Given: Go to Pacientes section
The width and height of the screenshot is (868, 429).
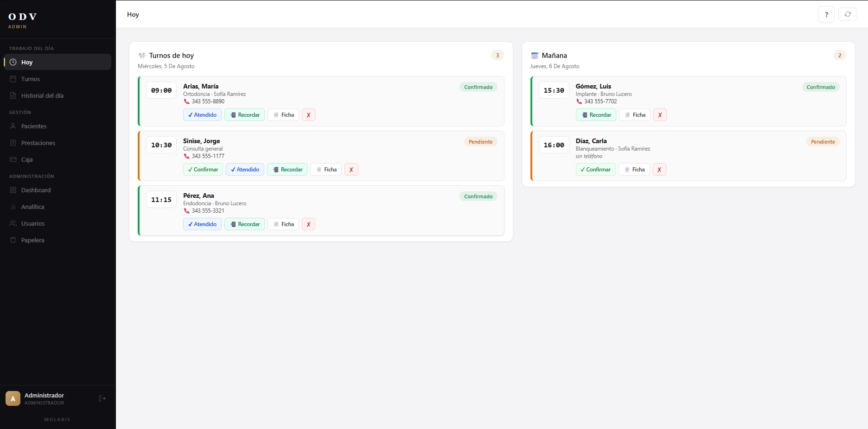Looking at the screenshot, I should (x=57, y=126).
